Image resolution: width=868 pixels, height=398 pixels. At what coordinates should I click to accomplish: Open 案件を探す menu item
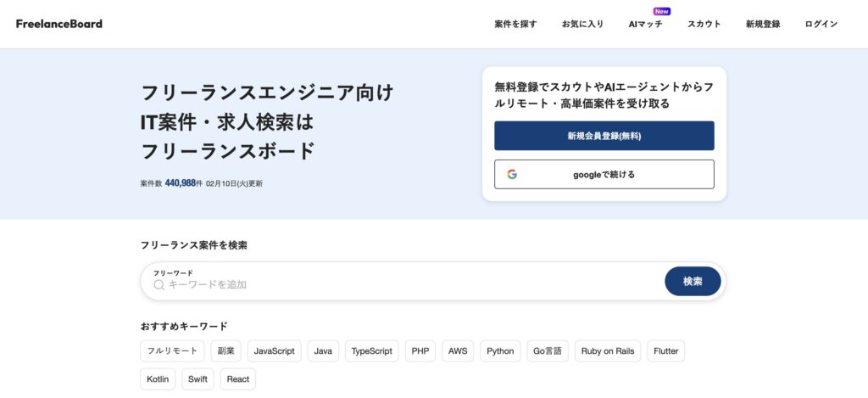coord(515,24)
